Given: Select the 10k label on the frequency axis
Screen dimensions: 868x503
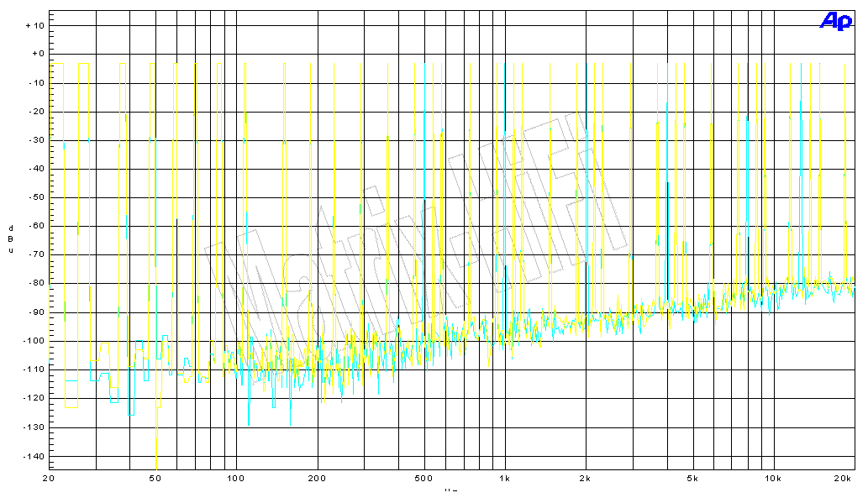Looking at the screenshot, I should click(x=772, y=479).
